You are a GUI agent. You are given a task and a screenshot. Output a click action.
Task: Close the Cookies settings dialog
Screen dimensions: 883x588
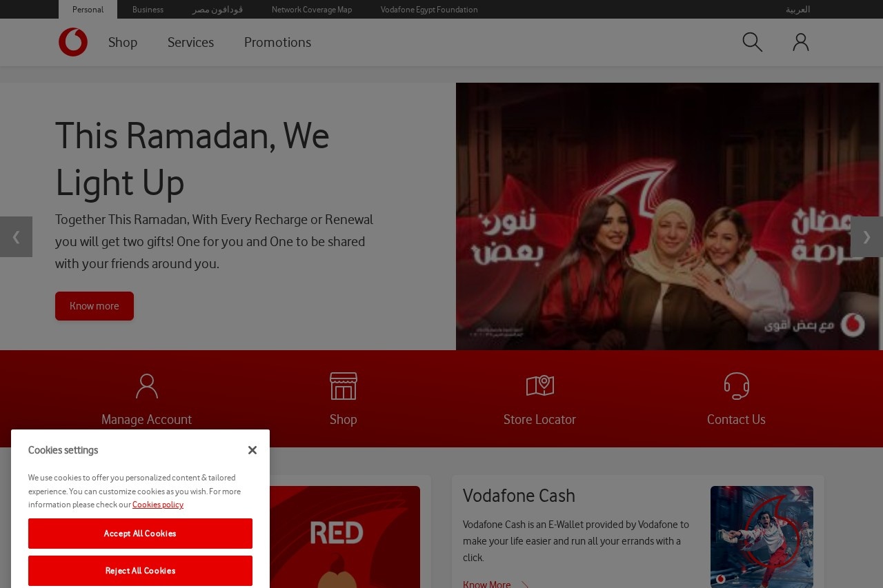pyautogui.click(x=252, y=450)
